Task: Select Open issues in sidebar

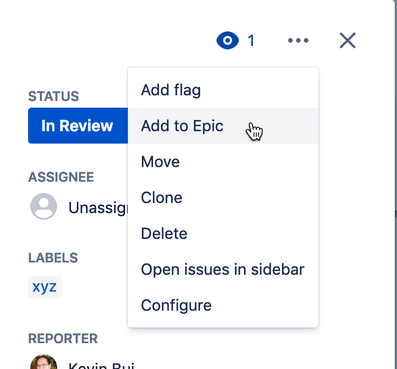Action: (223, 269)
